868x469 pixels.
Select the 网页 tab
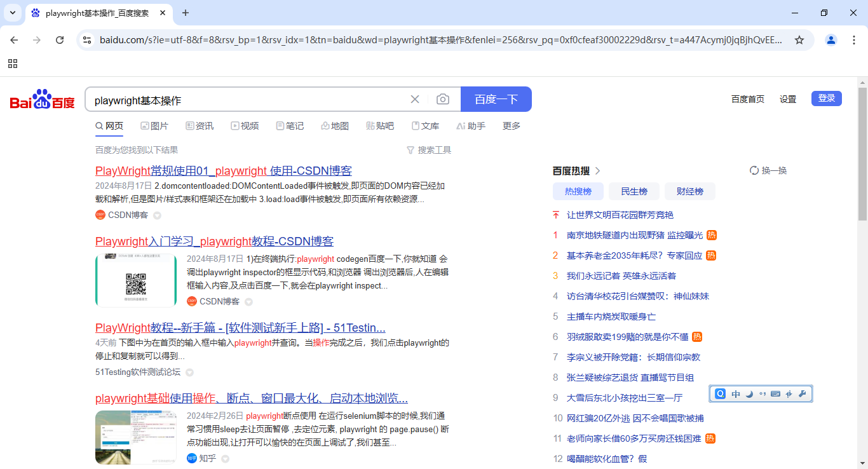coord(109,126)
